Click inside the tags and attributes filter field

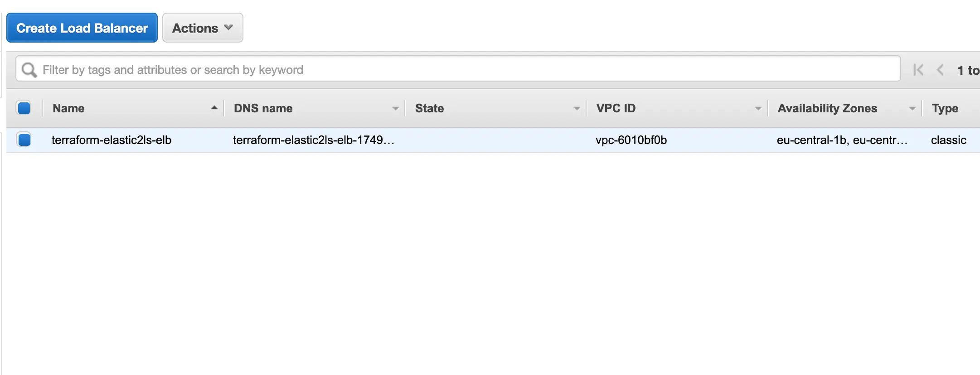(x=272, y=69)
